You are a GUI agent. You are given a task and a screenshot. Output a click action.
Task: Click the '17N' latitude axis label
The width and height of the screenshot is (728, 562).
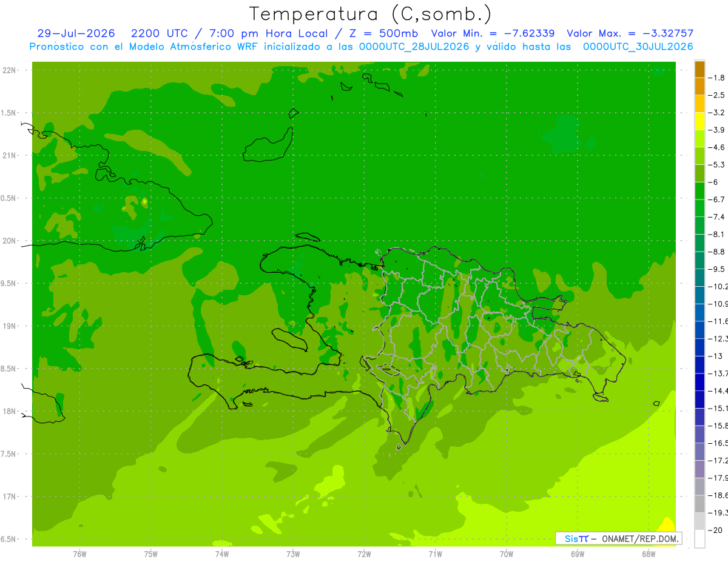pos(9,497)
